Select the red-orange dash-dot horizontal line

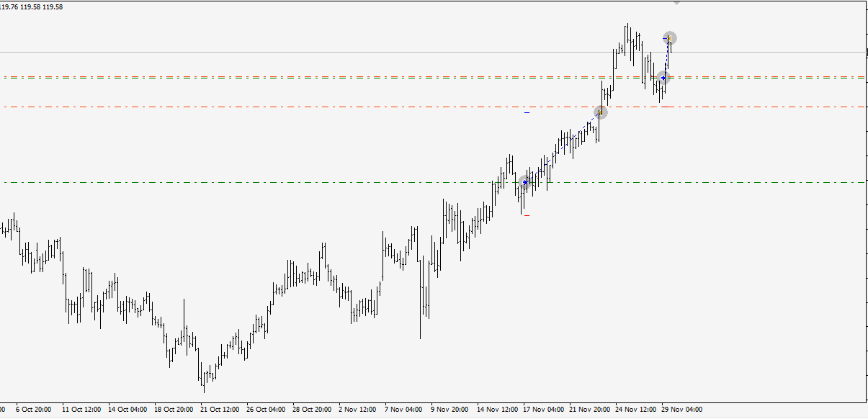point(432,107)
